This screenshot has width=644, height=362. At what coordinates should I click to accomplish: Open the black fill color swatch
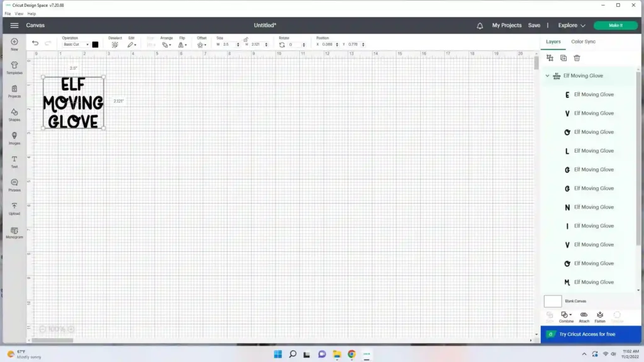tap(95, 44)
